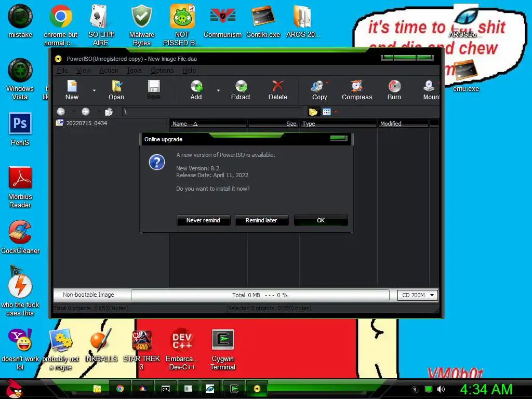Open the Windows Vista recycle bin icon
Viewport: 532px width, 399px height.
pos(20,79)
